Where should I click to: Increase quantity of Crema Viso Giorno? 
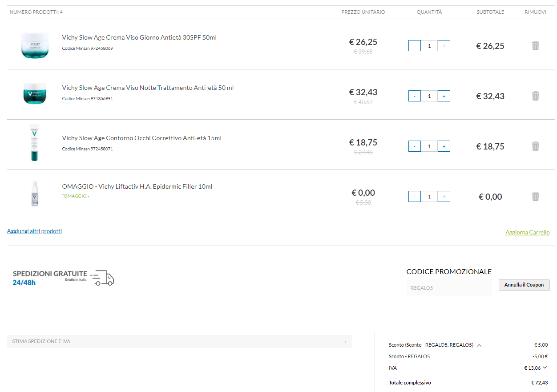(x=444, y=46)
